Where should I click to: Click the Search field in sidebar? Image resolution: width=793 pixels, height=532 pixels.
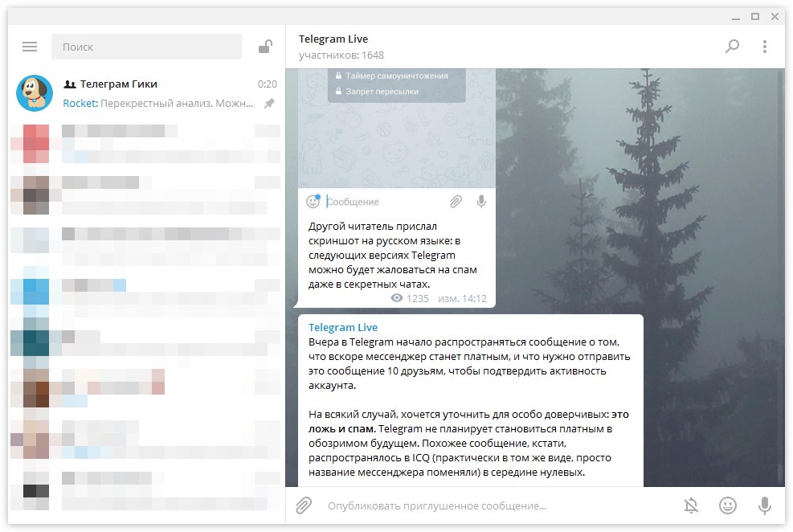coord(147,47)
